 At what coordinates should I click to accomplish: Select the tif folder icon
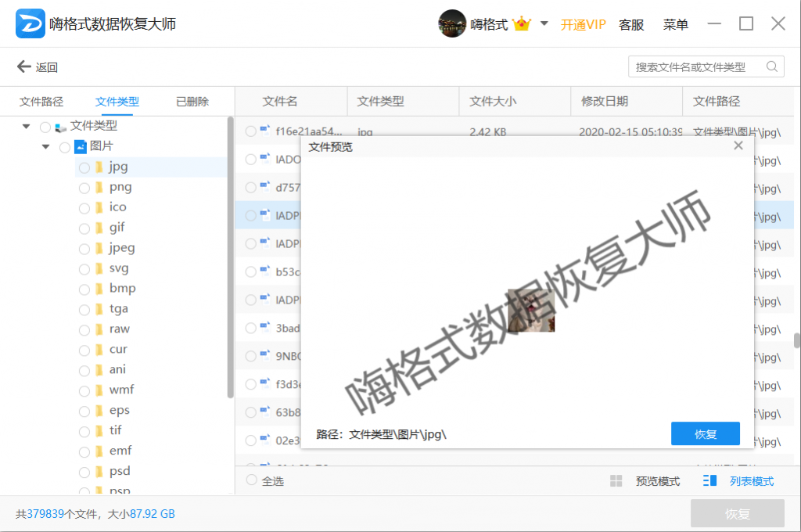click(x=99, y=431)
